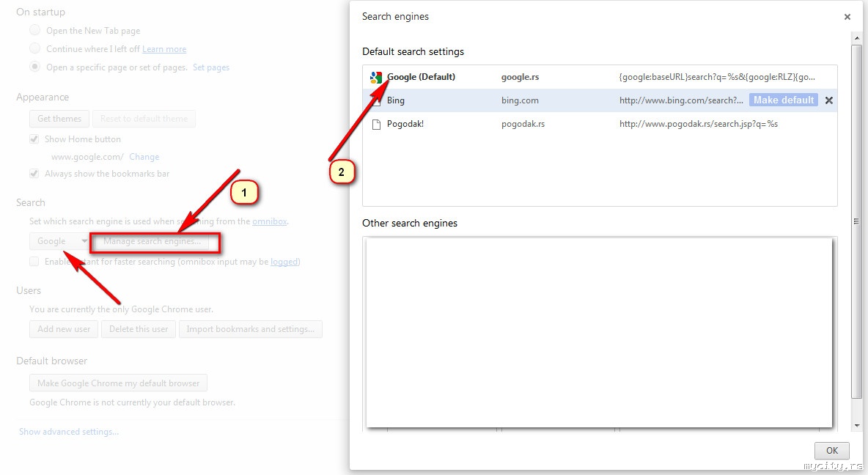Image resolution: width=868 pixels, height=475 pixels.
Task: Click Get themes button
Action: 59,119
